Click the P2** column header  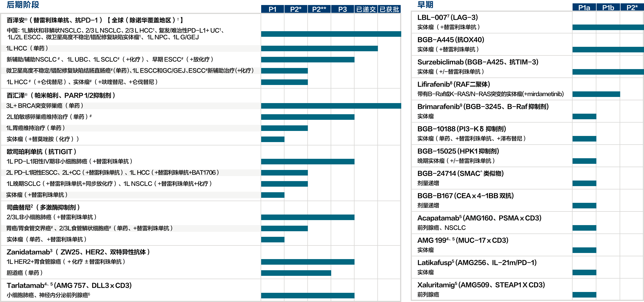[x=319, y=9]
